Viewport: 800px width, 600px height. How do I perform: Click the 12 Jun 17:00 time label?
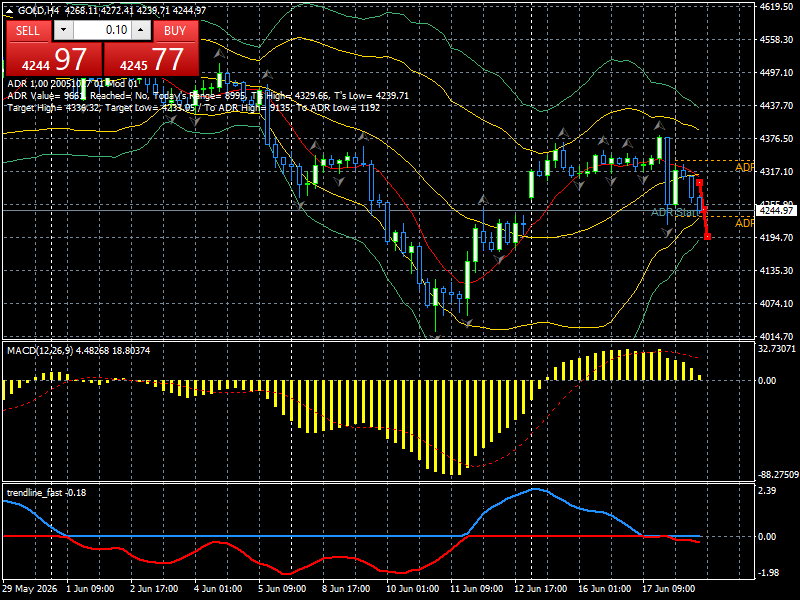[x=540, y=588]
